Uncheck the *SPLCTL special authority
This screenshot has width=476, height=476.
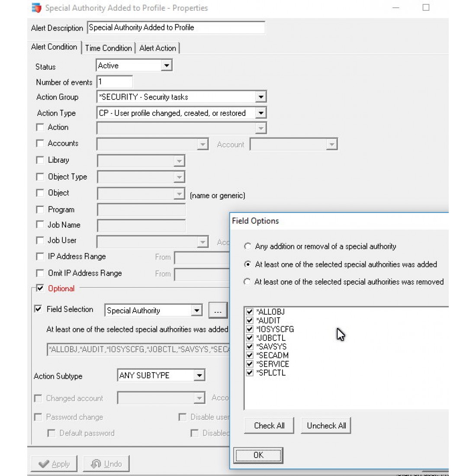coord(249,373)
